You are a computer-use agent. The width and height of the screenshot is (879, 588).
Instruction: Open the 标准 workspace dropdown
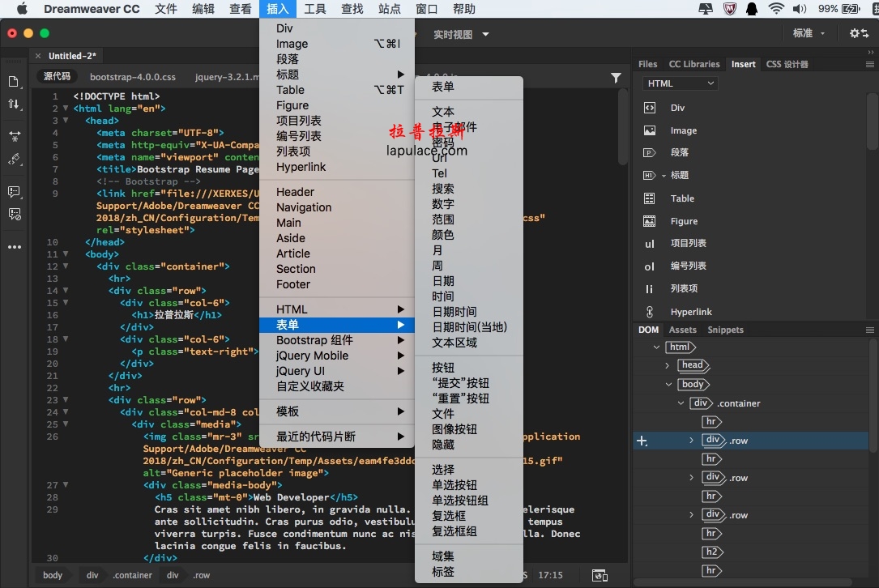pyautogui.click(x=809, y=33)
